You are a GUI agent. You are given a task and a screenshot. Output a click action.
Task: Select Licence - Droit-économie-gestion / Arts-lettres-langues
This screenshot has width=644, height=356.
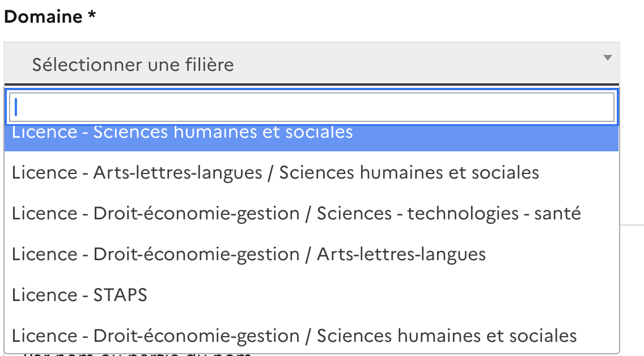249,255
